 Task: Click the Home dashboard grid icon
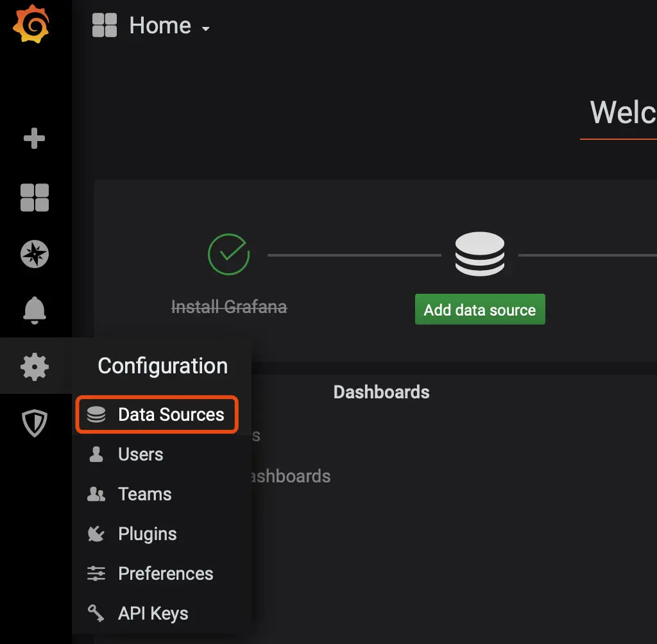point(105,25)
